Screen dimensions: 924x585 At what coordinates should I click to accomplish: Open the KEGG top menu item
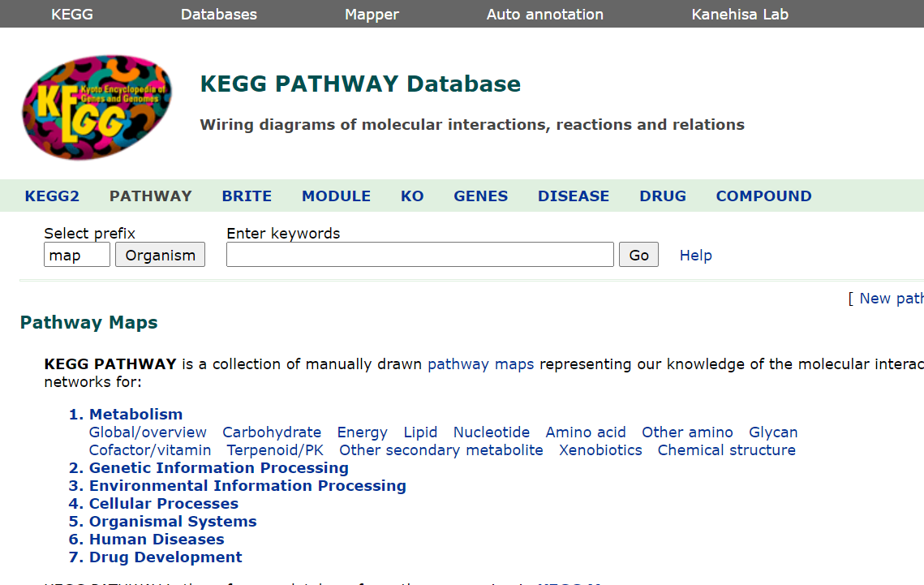(x=72, y=14)
